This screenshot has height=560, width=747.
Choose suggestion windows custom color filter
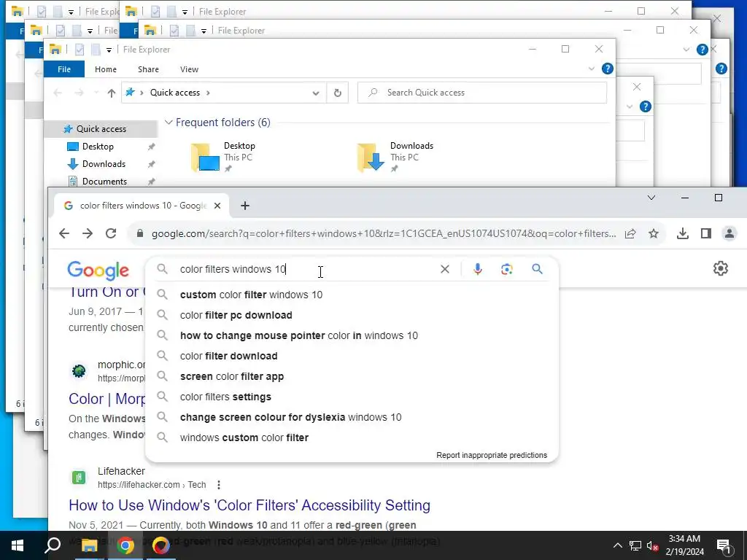coord(352,437)
